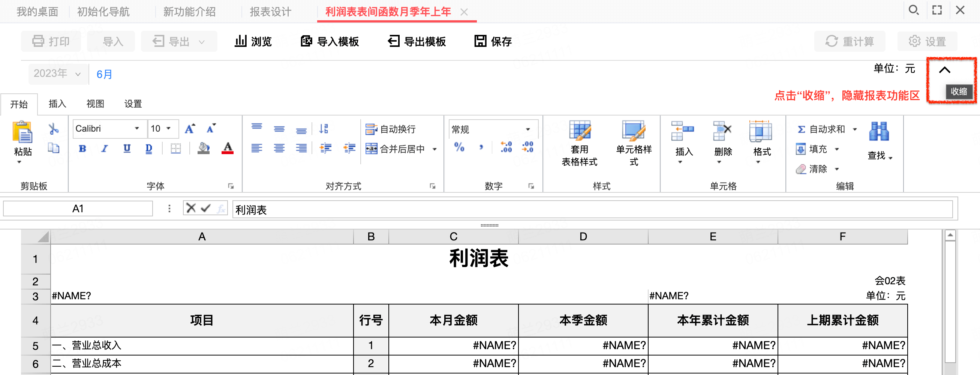The image size is (980, 375).
Task: Open the font size dropdown
Action: tap(163, 129)
